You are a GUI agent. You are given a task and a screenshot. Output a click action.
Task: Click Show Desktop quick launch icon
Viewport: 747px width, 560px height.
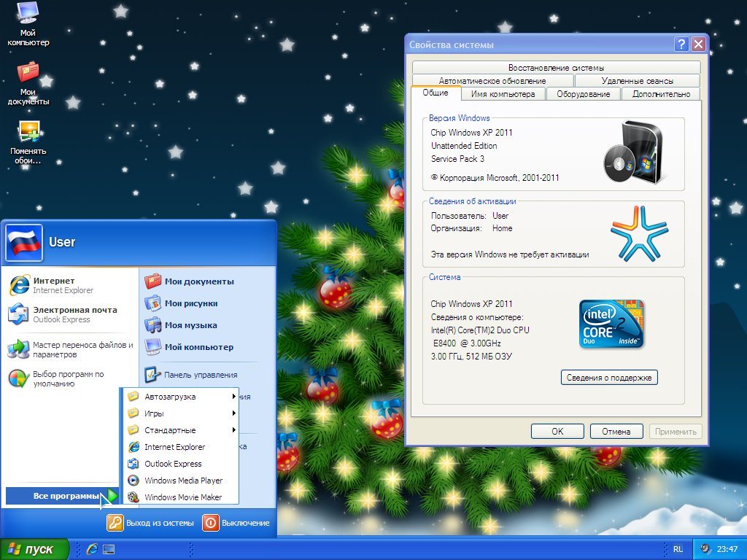(x=109, y=550)
